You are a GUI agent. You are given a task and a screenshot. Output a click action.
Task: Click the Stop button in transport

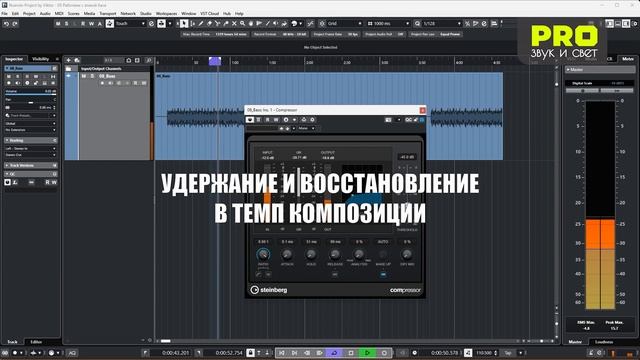(351, 353)
